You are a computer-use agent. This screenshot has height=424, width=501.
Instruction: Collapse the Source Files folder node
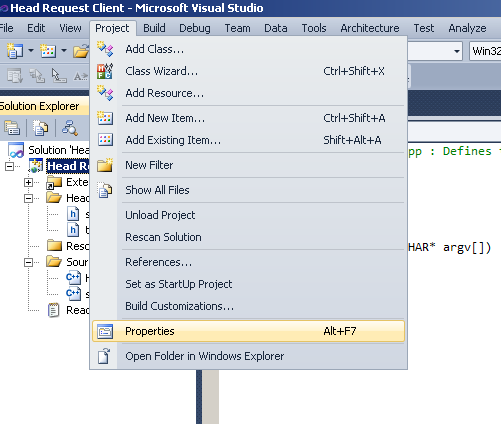coord(29,262)
